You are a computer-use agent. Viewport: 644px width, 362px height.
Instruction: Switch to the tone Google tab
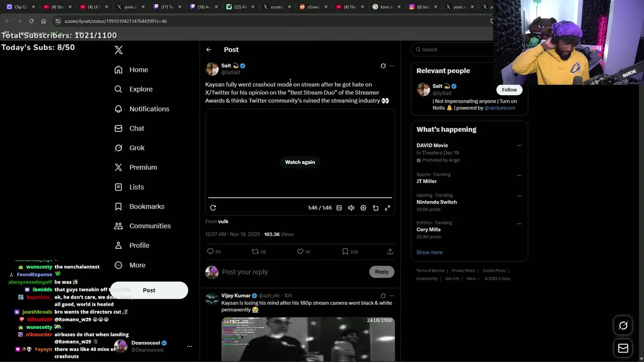pos(386,7)
